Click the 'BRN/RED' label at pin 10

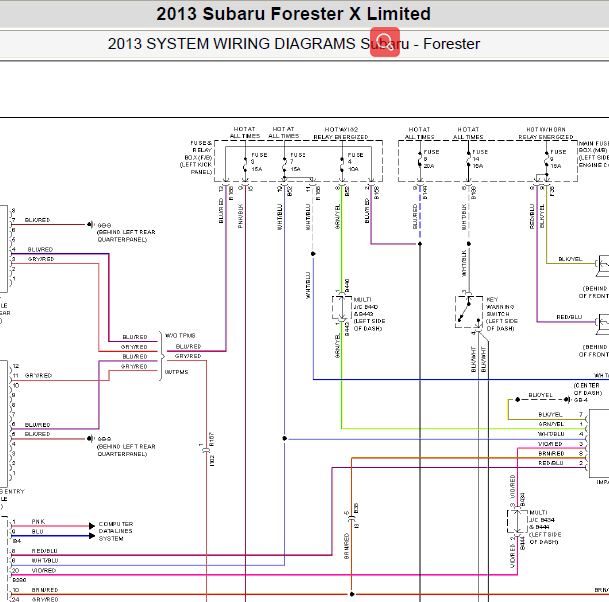(45, 590)
